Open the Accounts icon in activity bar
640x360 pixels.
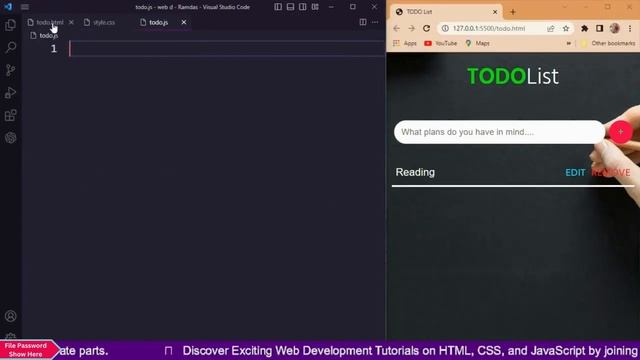11,316
